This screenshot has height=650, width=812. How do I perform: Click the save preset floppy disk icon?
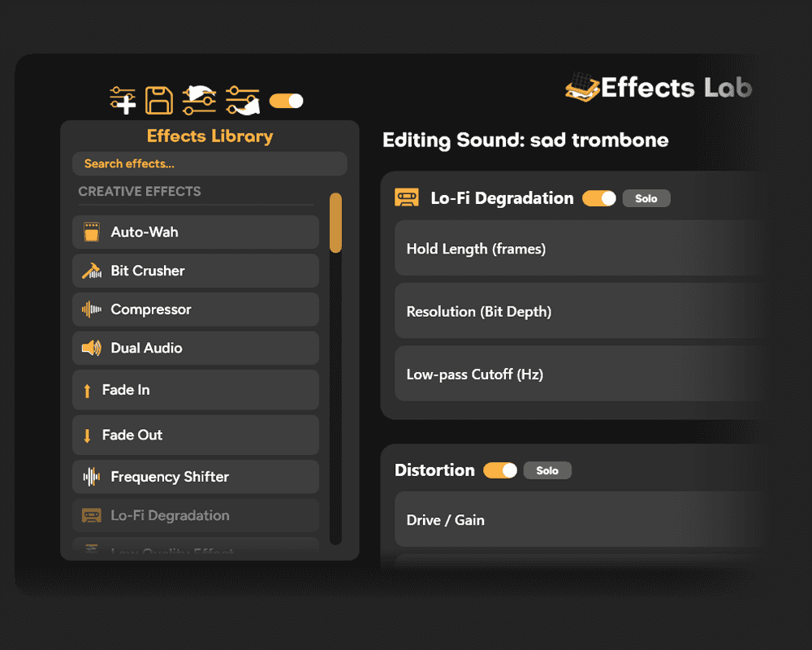(x=159, y=99)
